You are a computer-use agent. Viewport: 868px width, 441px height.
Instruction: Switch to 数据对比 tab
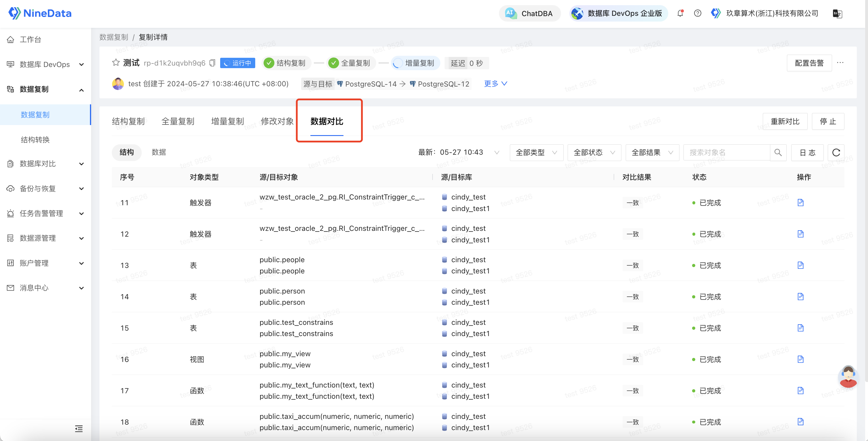pos(327,121)
